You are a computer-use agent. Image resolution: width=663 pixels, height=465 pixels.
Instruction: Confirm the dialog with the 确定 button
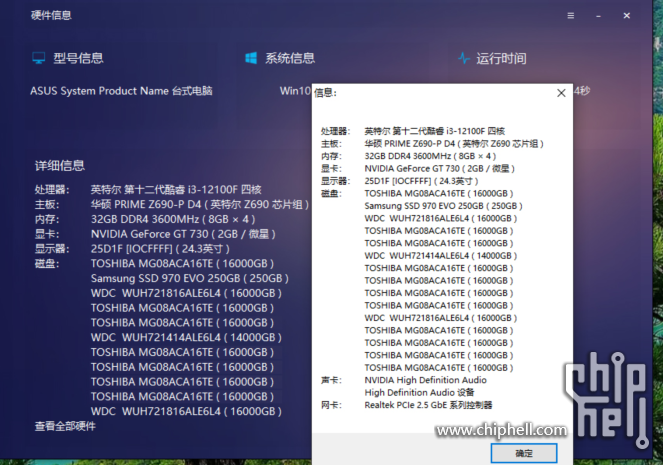(x=524, y=453)
